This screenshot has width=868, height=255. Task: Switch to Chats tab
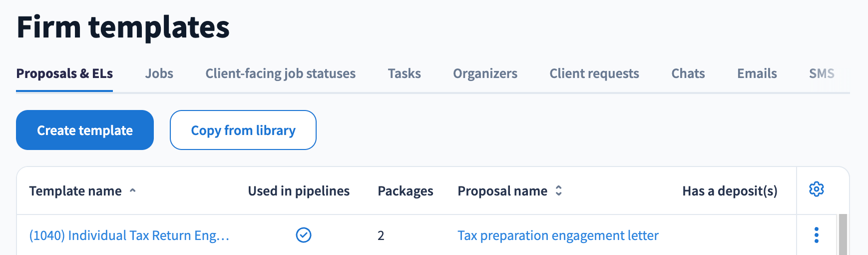688,73
